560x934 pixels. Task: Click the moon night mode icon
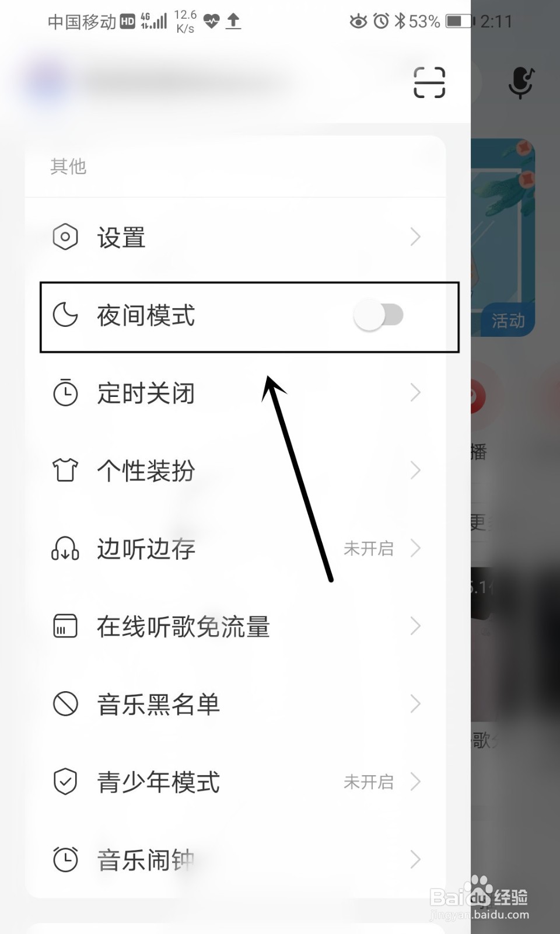click(65, 315)
